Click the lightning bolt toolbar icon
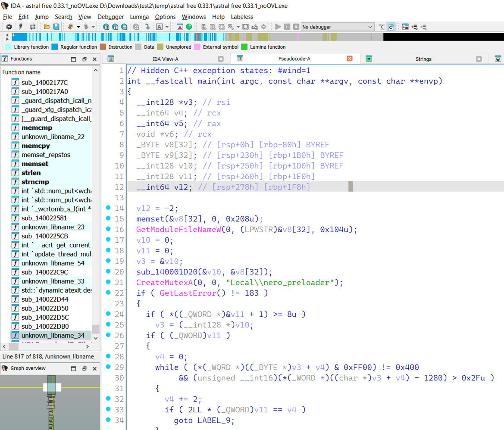The height and width of the screenshot is (430, 504). point(20,27)
